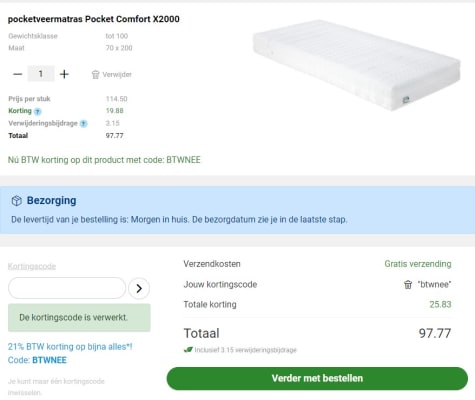Submit discount code with arrow button
Image resolution: width=475 pixels, height=400 pixels.
tap(139, 288)
